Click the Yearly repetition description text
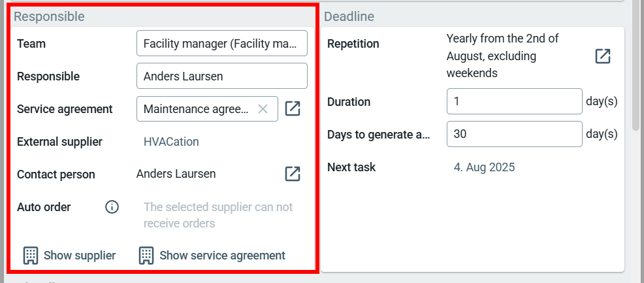 click(502, 56)
